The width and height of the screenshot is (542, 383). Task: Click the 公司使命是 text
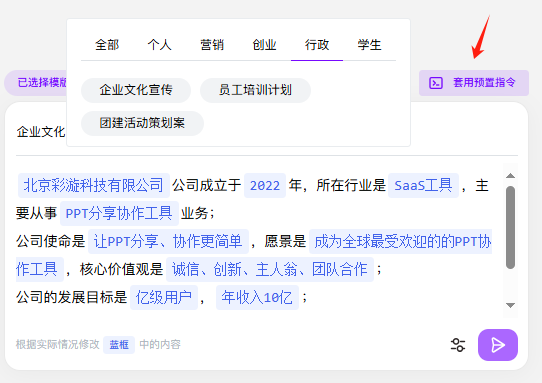pos(50,241)
